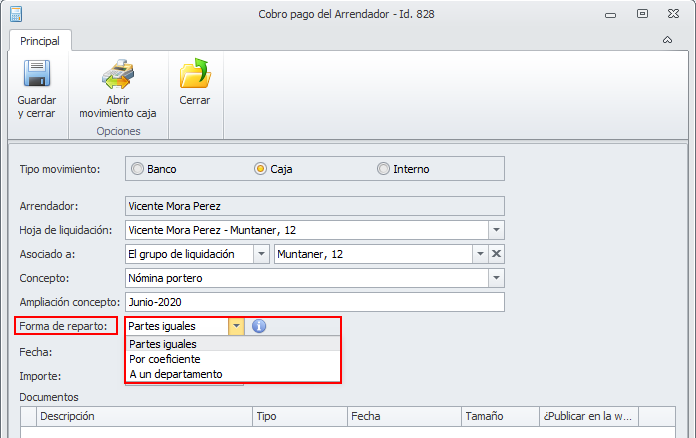Minimize the Cobro pago window
This screenshot has width=696, height=438.
point(611,15)
